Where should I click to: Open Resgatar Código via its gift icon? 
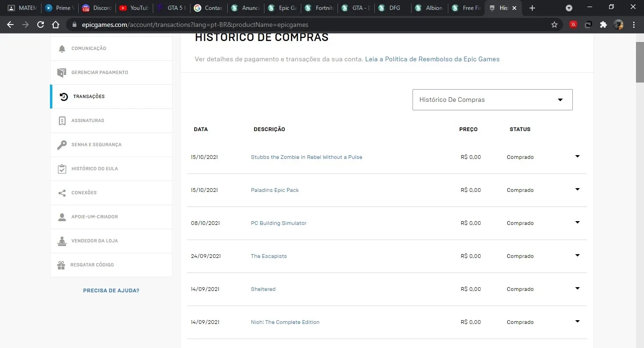pos(61,265)
